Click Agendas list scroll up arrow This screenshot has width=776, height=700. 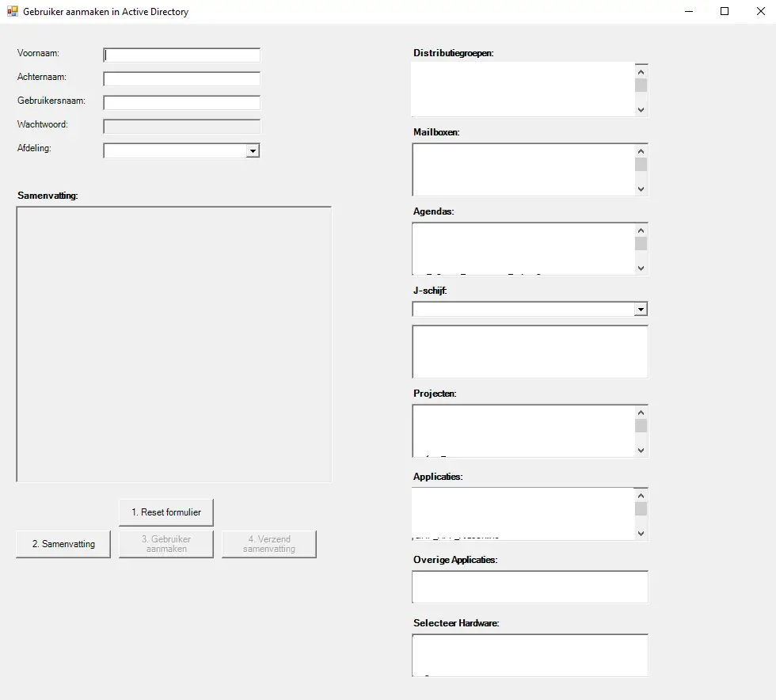point(641,230)
